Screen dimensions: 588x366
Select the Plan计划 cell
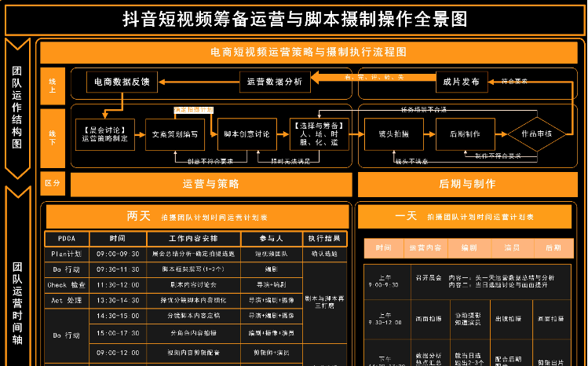pyautogui.click(x=67, y=254)
